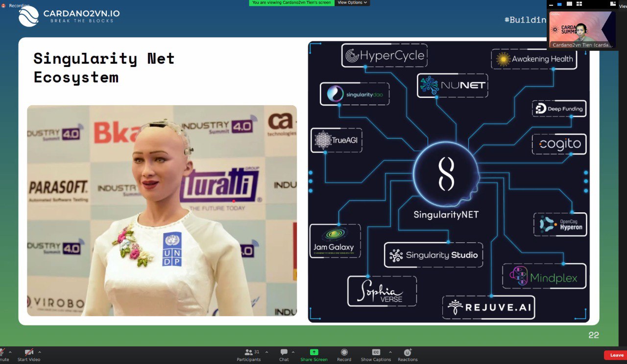The image size is (627, 364).
Task: Click the NuNET logo box
Action: click(453, 85)
